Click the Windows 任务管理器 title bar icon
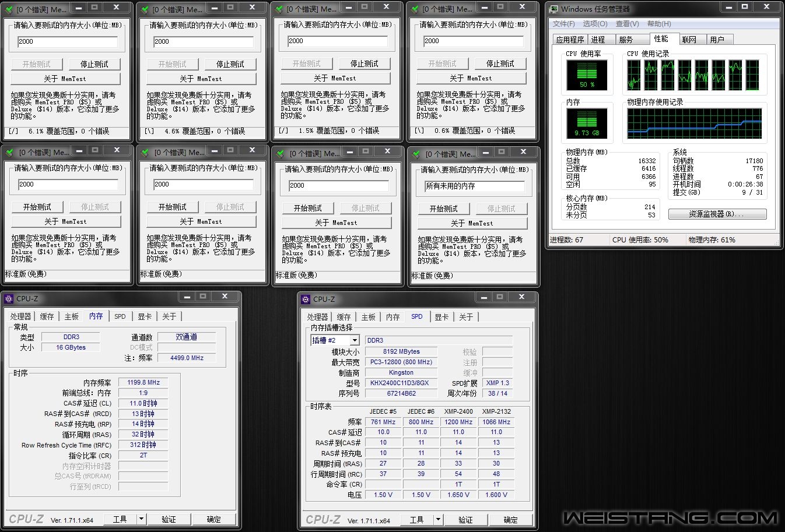785x532 pixels. click(x=553, y=9)
